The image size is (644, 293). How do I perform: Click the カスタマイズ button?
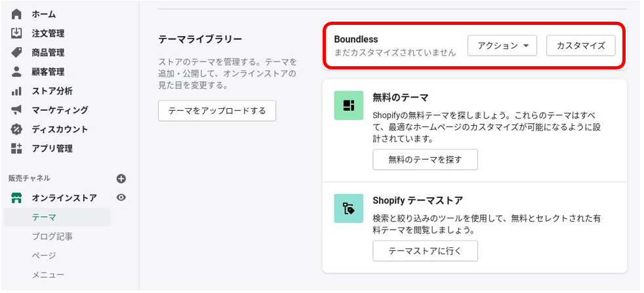[x=581, y=45]
